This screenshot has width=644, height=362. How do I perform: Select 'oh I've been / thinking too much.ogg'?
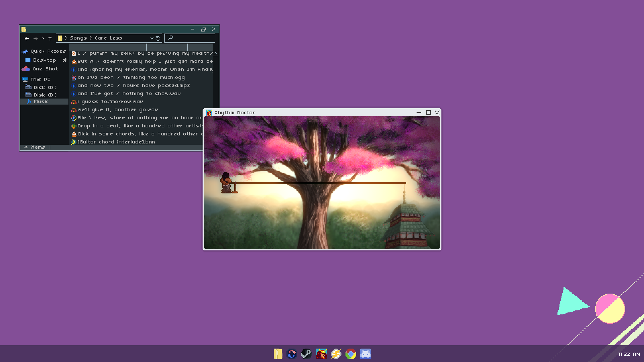(x=128, y=77)
